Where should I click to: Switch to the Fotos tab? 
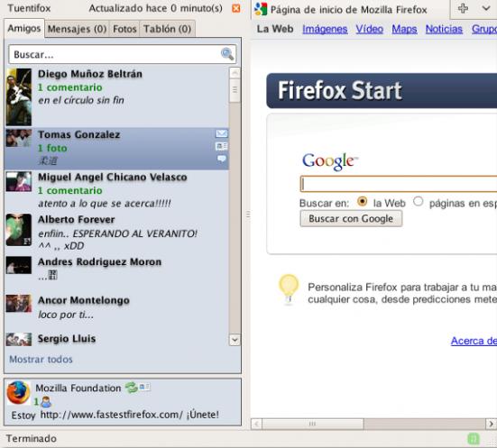click(x=124, y=29)
